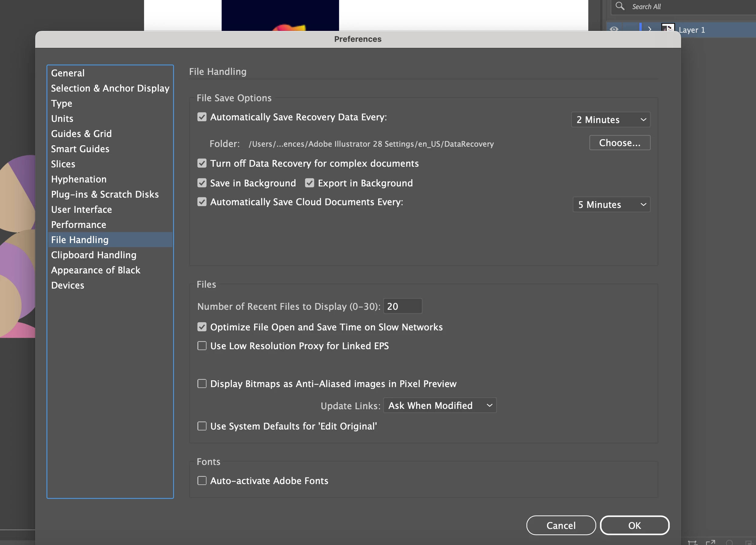The image size is (756, 545).
Task: Select Performance in preferences list
Action: point(79,225)
